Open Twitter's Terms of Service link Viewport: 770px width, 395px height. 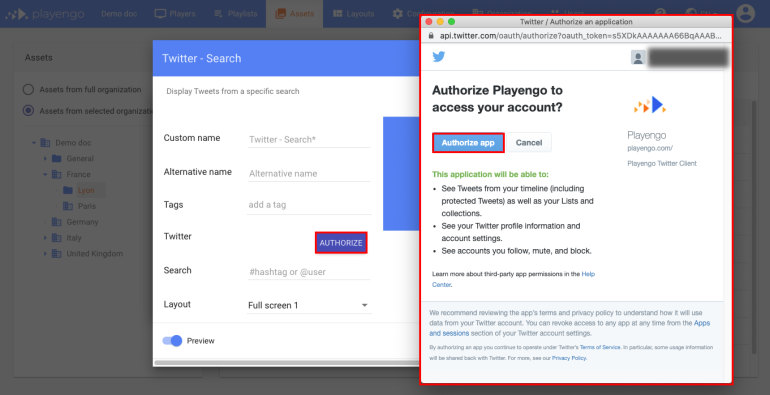click(600, 347)
